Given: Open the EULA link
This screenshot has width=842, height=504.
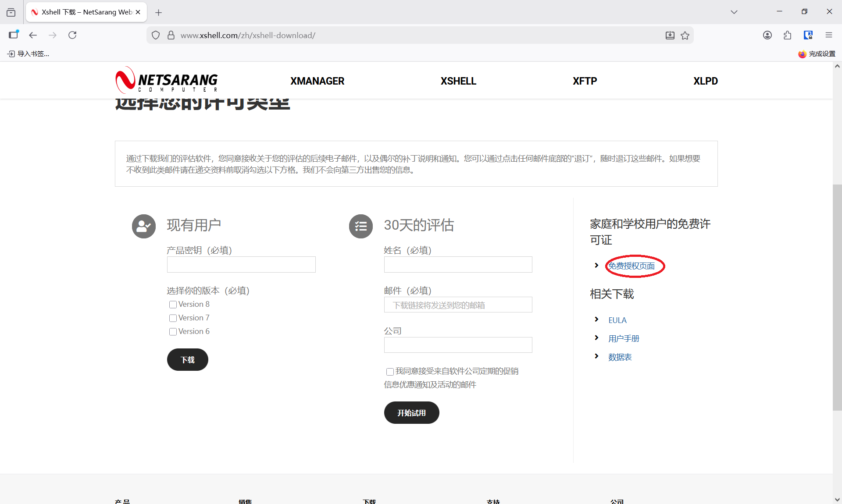Looking at the screenshot, I should [617, 320].
